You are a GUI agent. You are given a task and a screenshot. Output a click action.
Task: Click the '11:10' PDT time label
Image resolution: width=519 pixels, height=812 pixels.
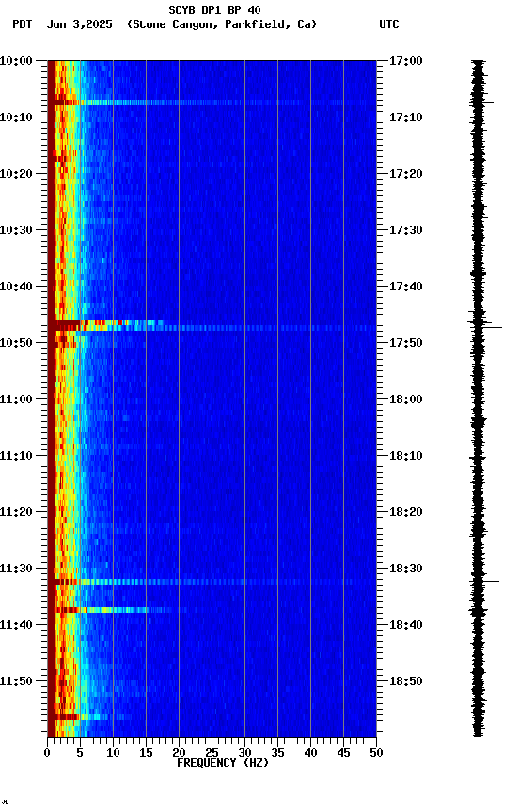click(x=16, y=456)
